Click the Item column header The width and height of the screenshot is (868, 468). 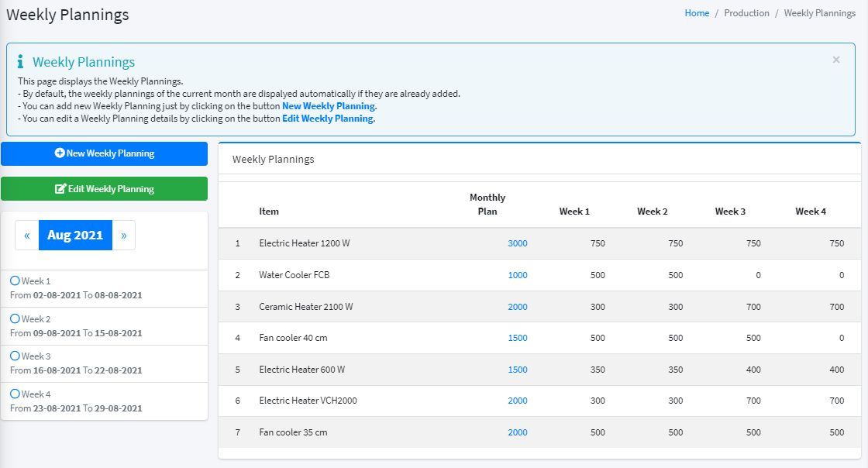[x=269, y=212]
